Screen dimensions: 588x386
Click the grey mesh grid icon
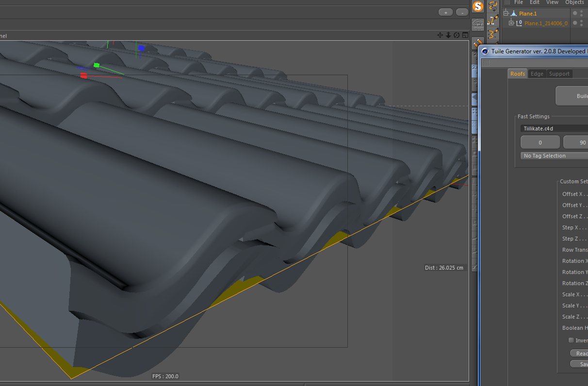click(478, 24)
